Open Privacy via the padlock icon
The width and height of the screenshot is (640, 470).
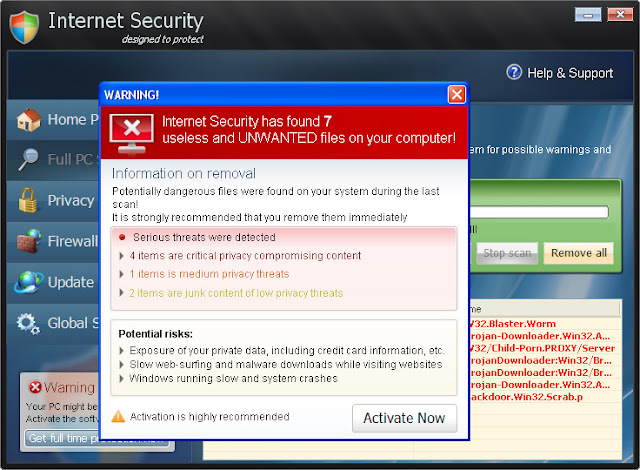(27, 200)
